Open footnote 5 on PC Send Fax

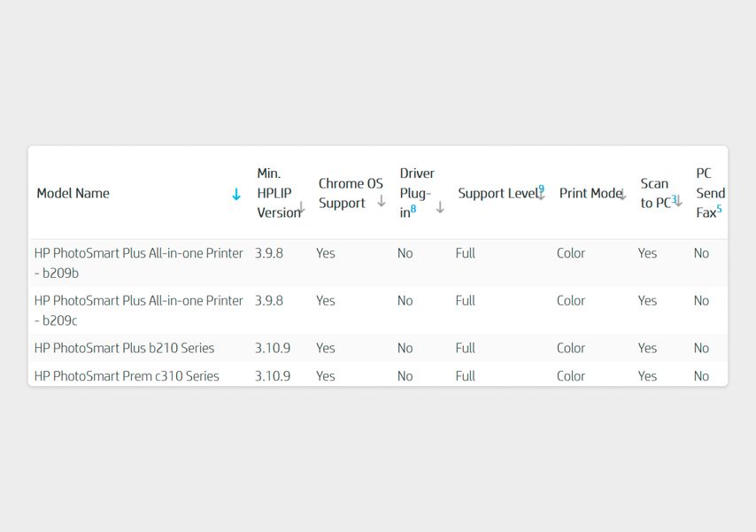(719, 208)
